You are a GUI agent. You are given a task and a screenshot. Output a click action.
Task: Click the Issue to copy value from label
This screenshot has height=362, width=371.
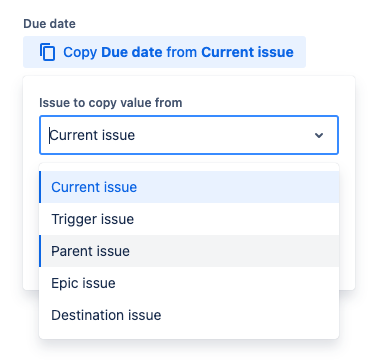(x=111, y=103)
